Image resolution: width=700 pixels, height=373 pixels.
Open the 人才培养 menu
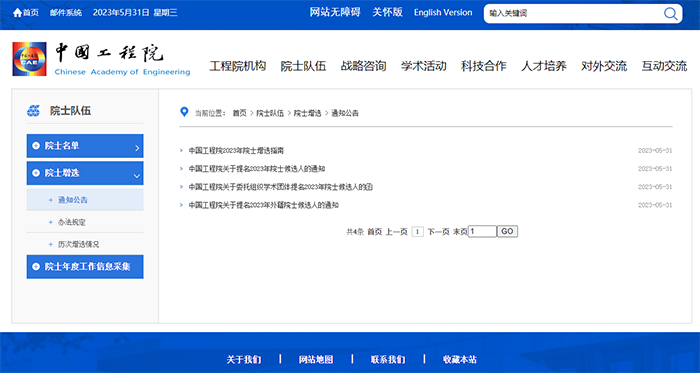click(544, 66)
